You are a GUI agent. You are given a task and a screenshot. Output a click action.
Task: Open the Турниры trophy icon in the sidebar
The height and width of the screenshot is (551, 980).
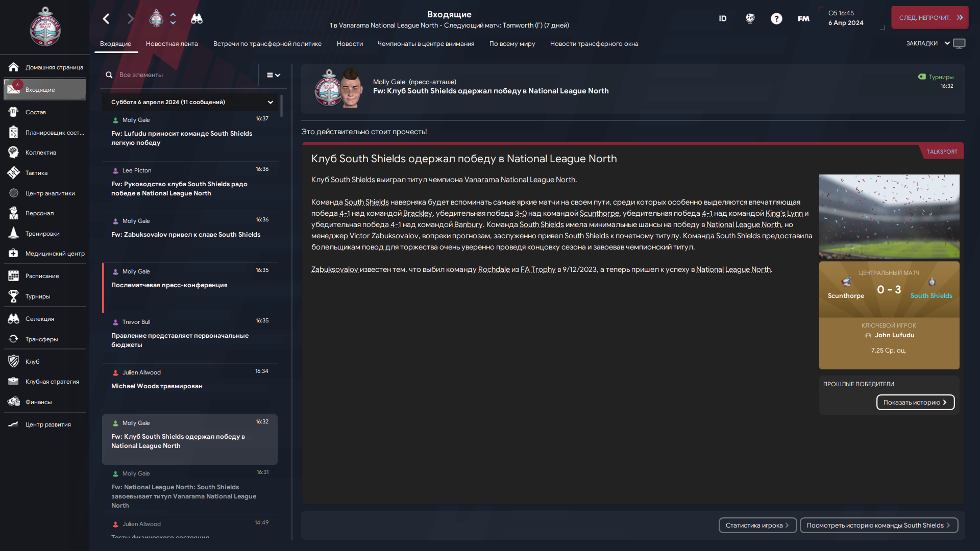coord(14,296)
